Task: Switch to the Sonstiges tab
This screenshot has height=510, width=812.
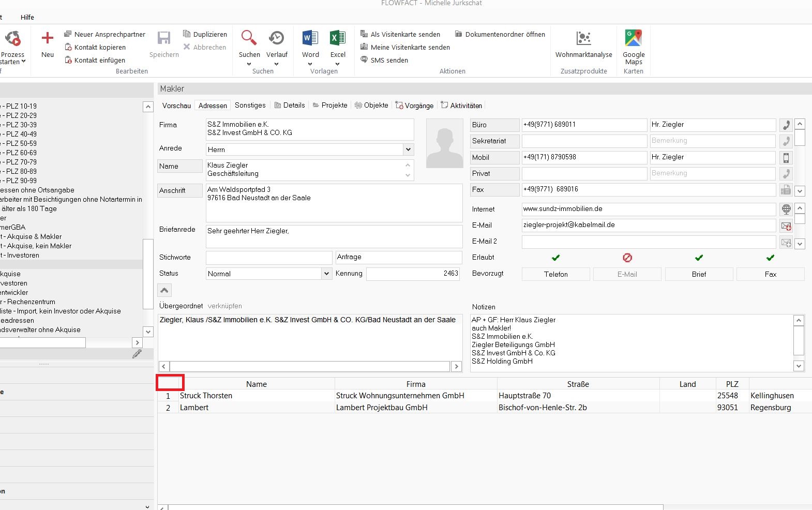Action: (x=250, y=106)
